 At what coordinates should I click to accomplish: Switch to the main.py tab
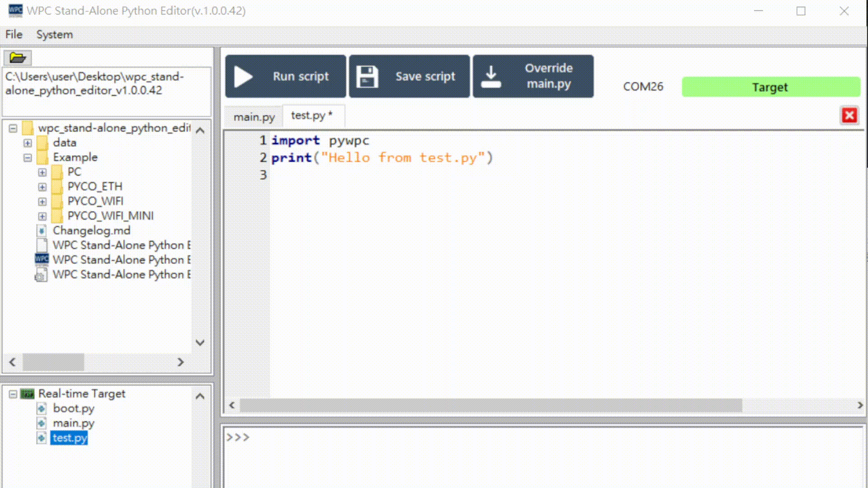(254, 116)
